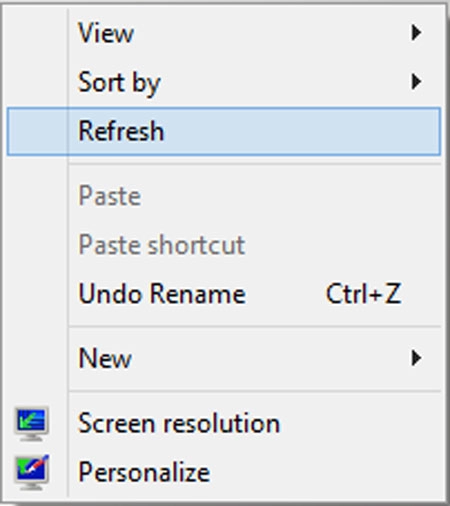This screenshot has width=450, height=506.
Task: Click the word 'shortcut' in Paste shortcut
Action: coord(196,245)
